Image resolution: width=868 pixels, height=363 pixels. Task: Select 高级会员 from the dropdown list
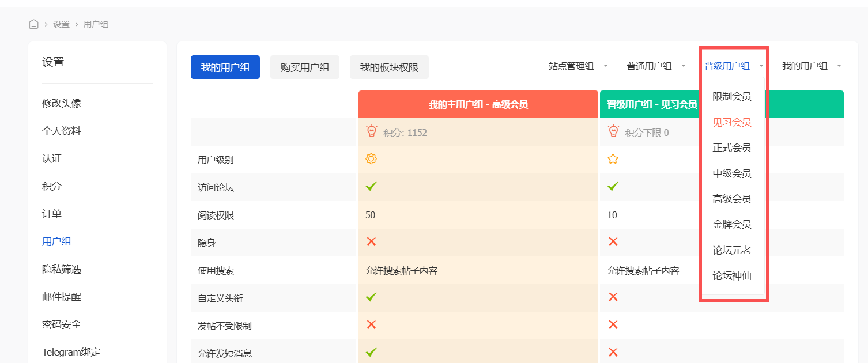point(732,199)
